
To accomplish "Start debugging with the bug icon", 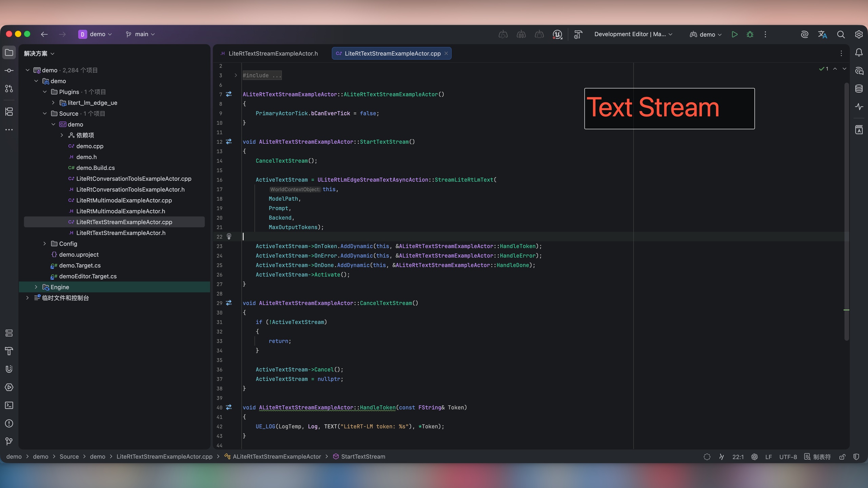I will 750,34.
